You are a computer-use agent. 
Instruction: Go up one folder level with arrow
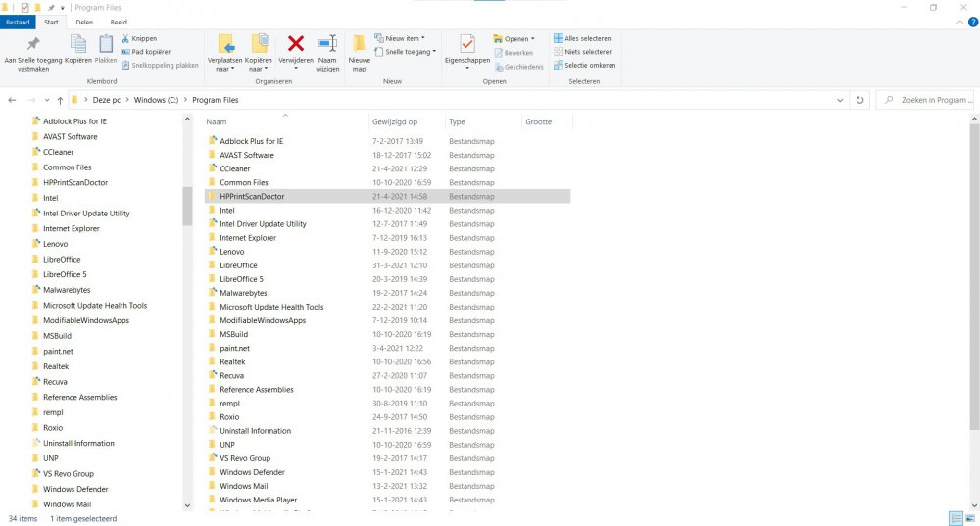pyautogui.click(x=60, y=100)
